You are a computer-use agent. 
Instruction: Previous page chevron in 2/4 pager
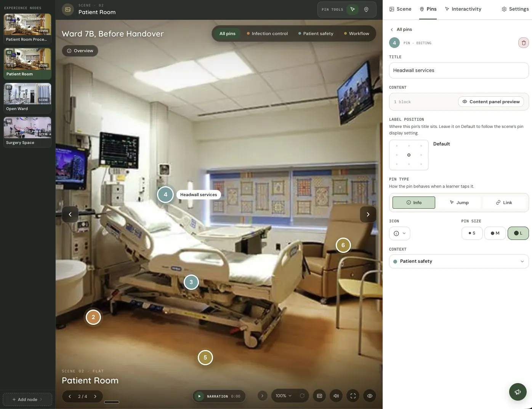70,396
